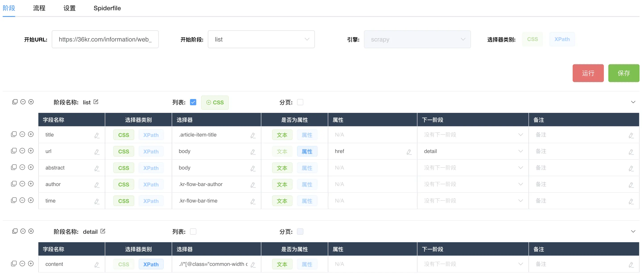The height and width of the screenshot is (277, 644).
Task: Click edit icon next to list stage name
Action: [x=96, y=102]
